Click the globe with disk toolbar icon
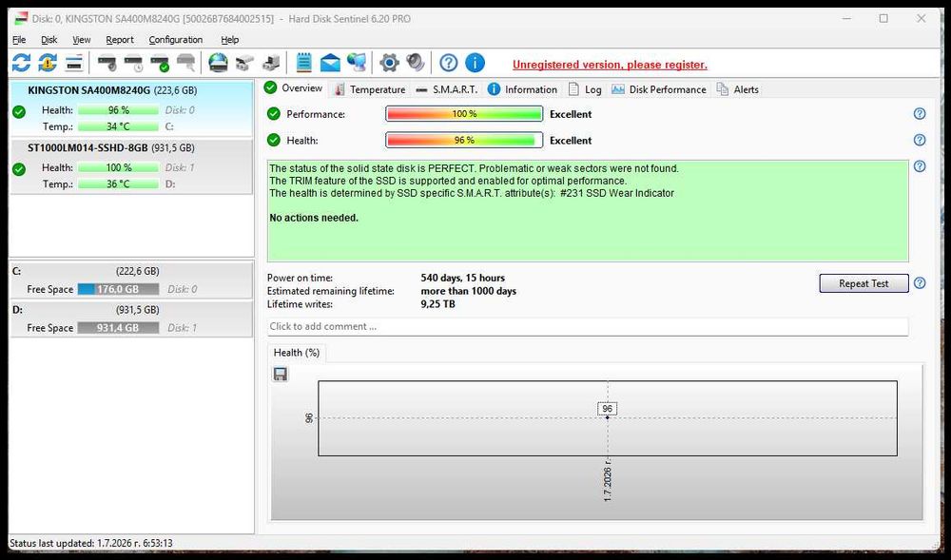Viewport: 951px width, 560px height. click(x=218, y=63)
